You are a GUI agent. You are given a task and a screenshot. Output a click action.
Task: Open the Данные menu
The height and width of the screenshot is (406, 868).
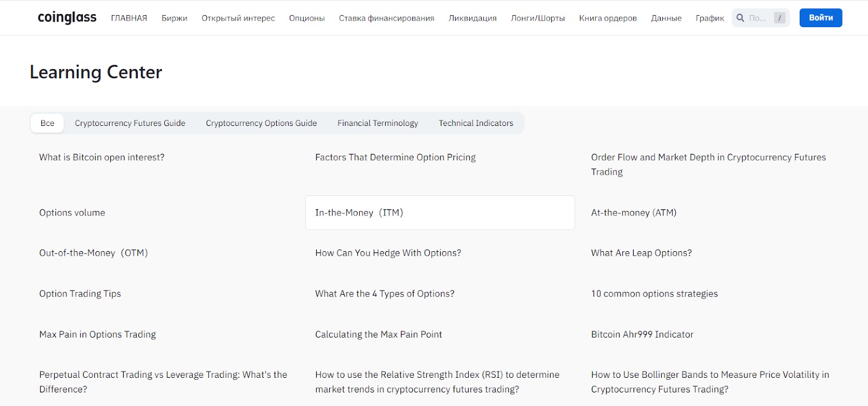(666, 18)
